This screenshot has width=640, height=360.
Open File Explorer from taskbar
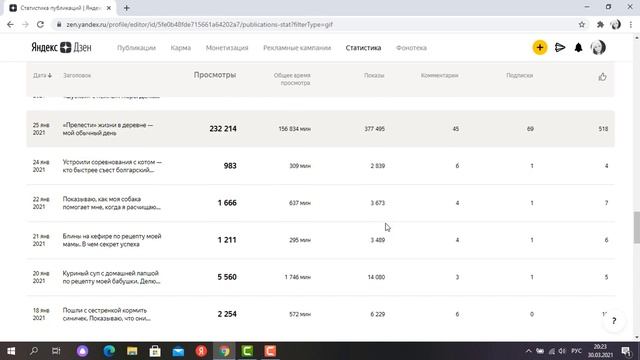(132, 351)
